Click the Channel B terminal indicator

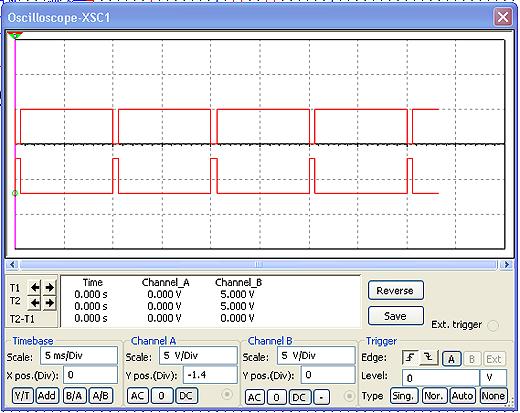point(349,396)
